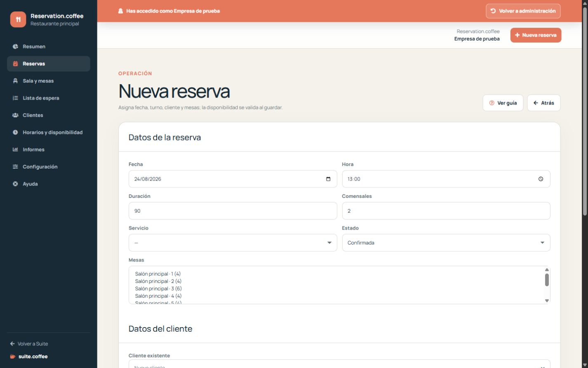Click the plus icon in Nueva reserva button
Screen dimensions: 588x368
point(517,35)
